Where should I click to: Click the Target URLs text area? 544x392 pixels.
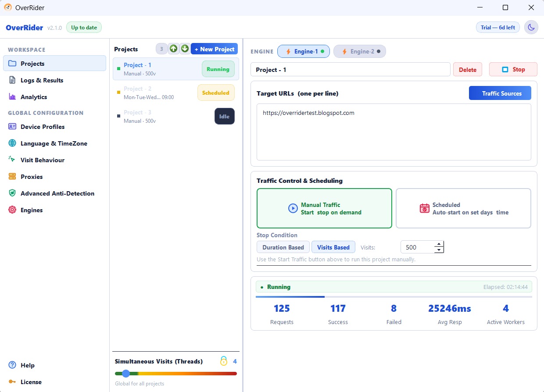394,132
